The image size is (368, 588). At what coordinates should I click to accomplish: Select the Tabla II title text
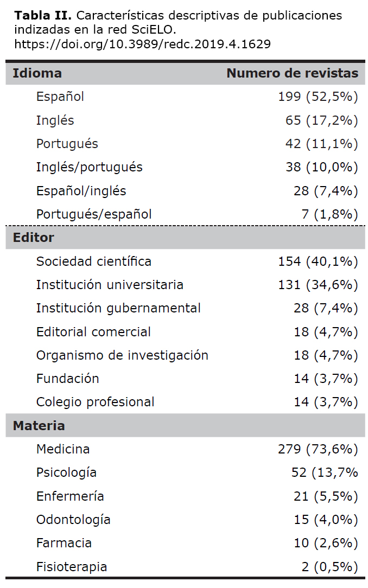tap(43, 15)
